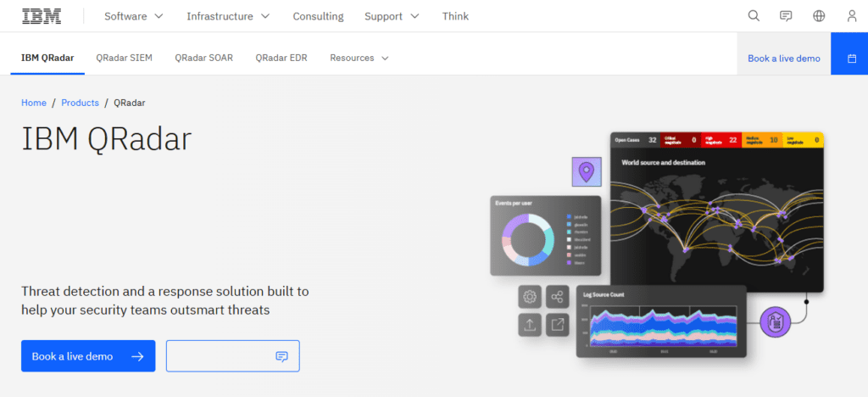Click the dark red Critical magnitude 0 box
The width and height of the screenshot is (868, 397).
click(x=680, y=140)
